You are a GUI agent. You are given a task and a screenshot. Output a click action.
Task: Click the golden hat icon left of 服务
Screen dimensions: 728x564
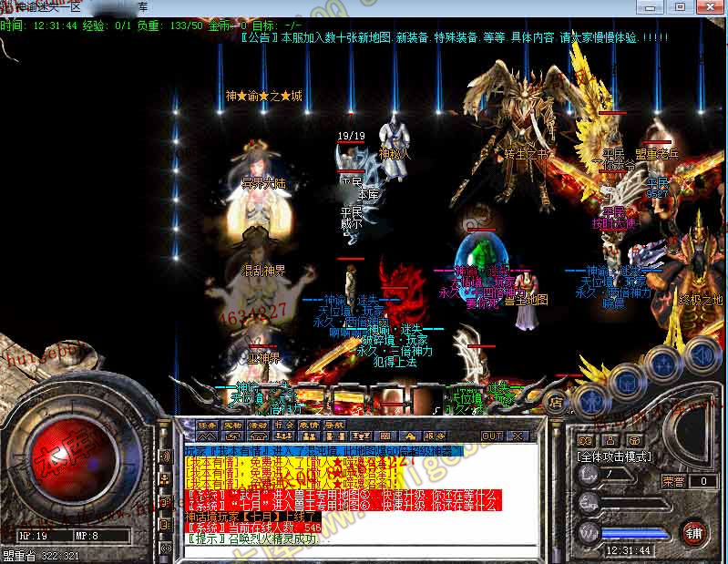click(410, 436)
